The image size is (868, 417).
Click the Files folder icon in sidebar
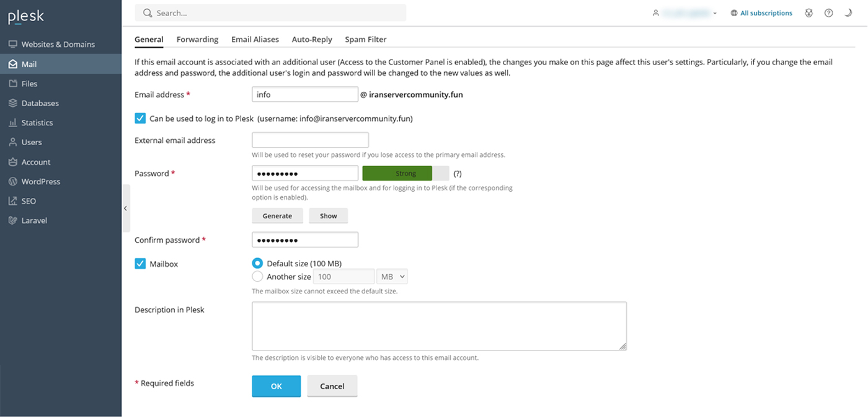(x=12, y=84)
